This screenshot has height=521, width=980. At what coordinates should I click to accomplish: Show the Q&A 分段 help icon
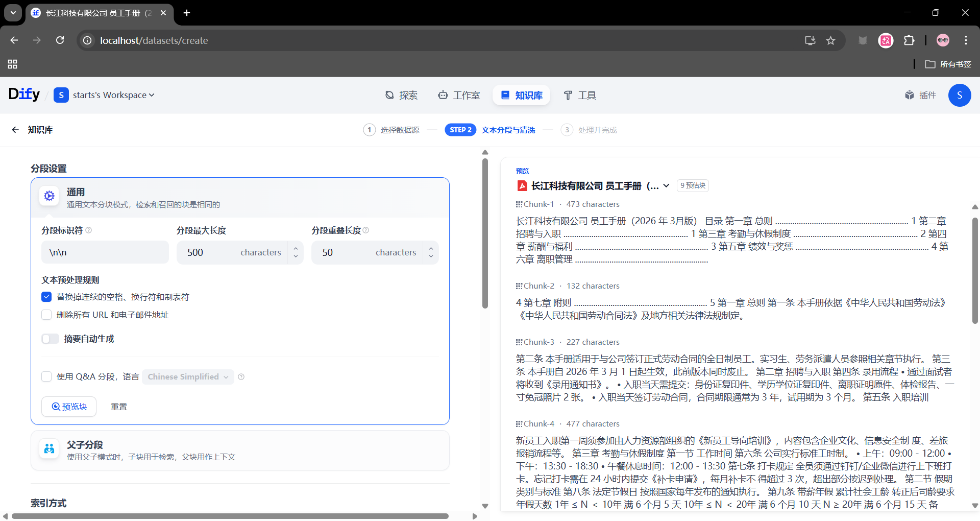(241, 376)
